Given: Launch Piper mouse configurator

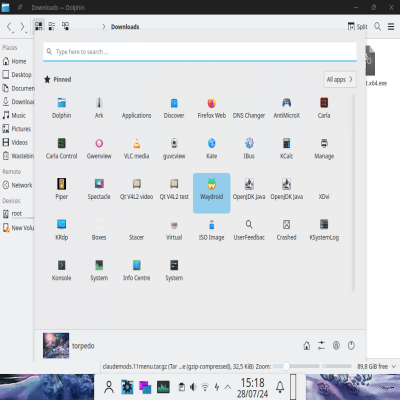Looking at the screenshot, I should point(62,189).
